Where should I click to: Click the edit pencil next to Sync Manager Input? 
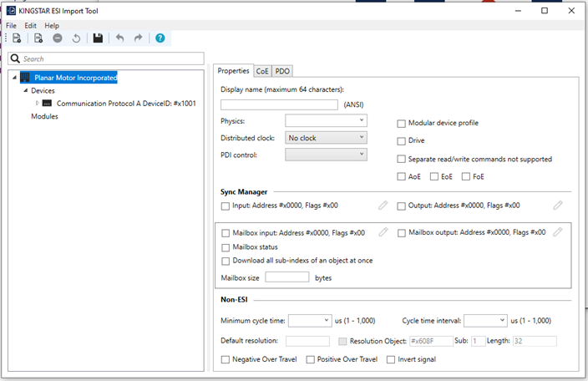click(383, 205)
